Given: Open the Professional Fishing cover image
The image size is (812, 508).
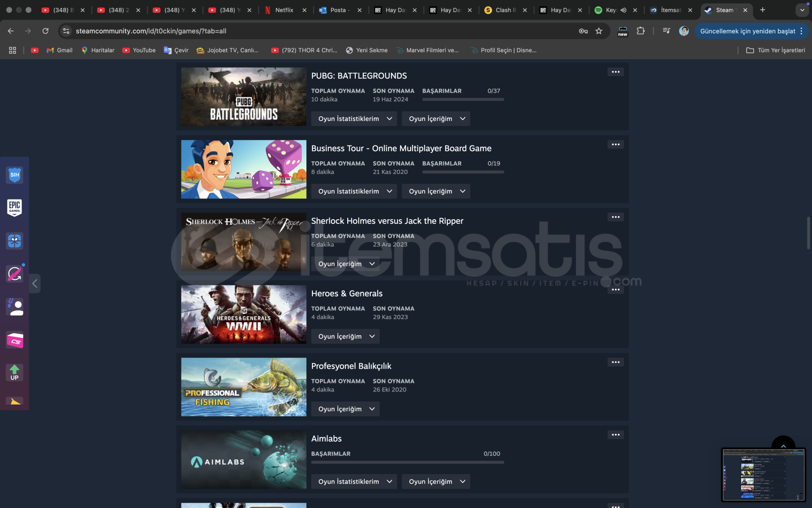Looking at the screenshot, I should (244, 387).
